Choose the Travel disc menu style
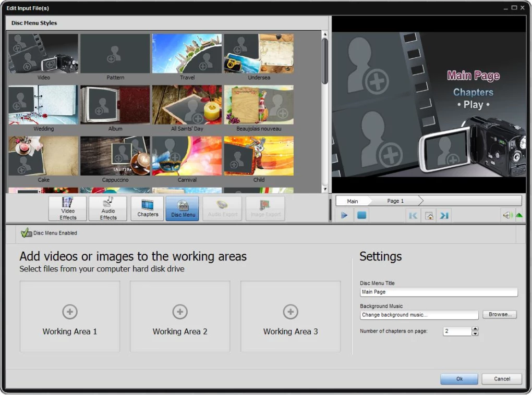 coord(187,53)
